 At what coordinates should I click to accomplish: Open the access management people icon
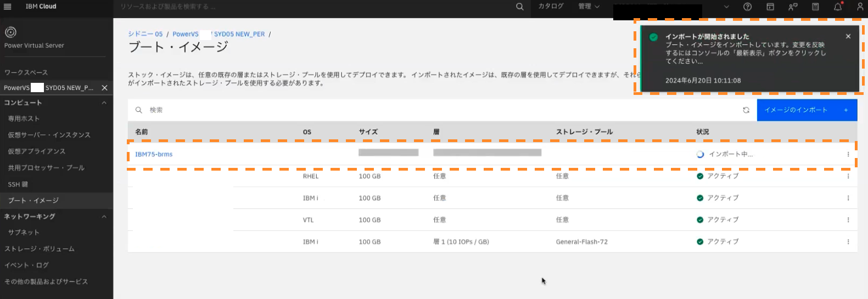[x=793, y=7]
